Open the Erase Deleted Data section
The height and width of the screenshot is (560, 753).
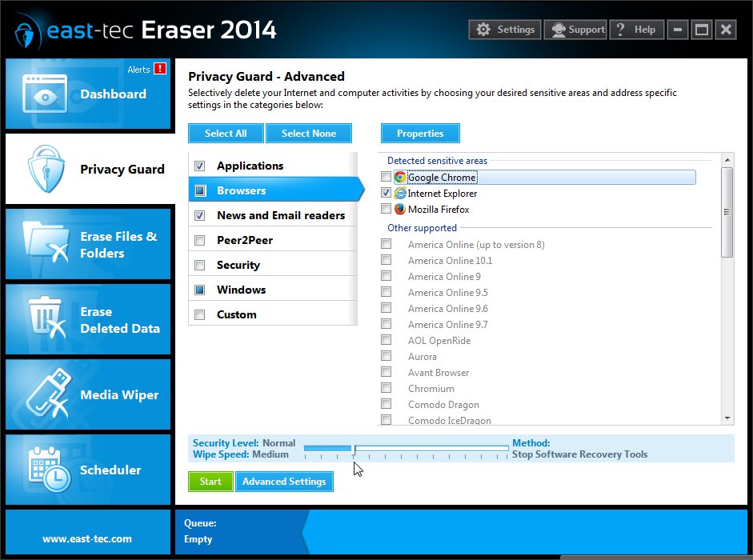[x=88, y=319]
